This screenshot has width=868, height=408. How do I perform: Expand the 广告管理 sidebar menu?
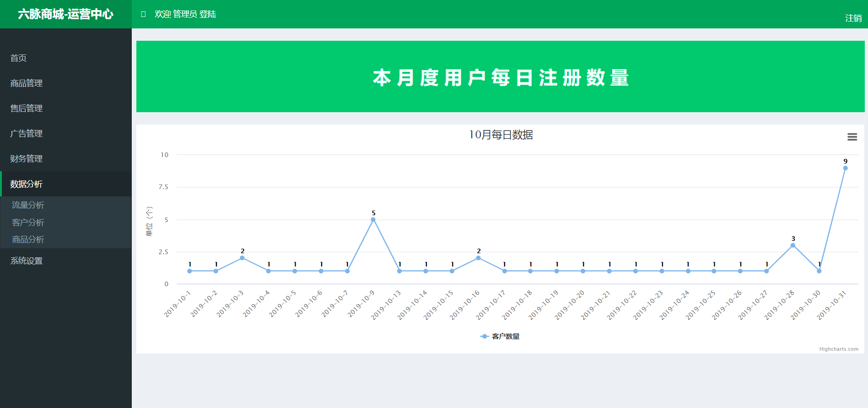pos(27,134)
